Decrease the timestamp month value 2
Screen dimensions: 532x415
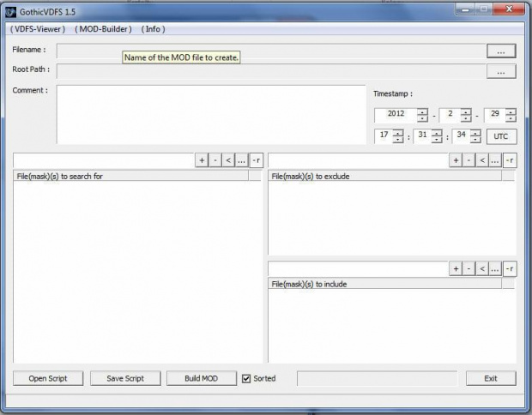tap(466, 118)
